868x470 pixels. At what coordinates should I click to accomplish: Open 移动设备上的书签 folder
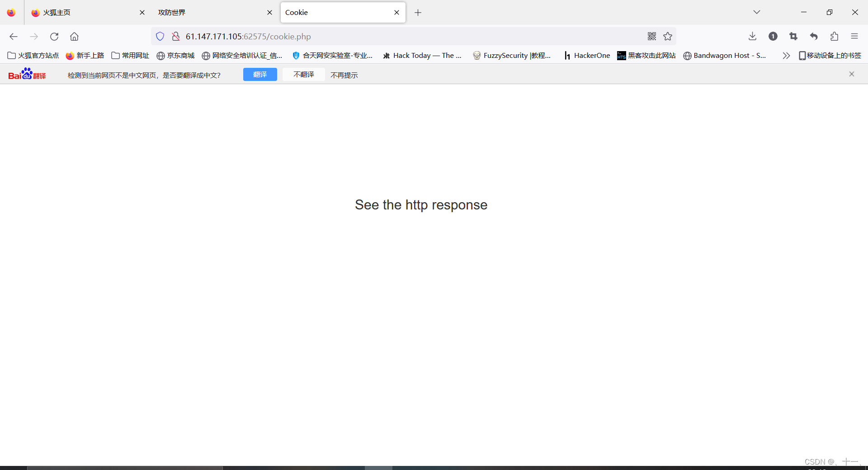pos(830,56)
